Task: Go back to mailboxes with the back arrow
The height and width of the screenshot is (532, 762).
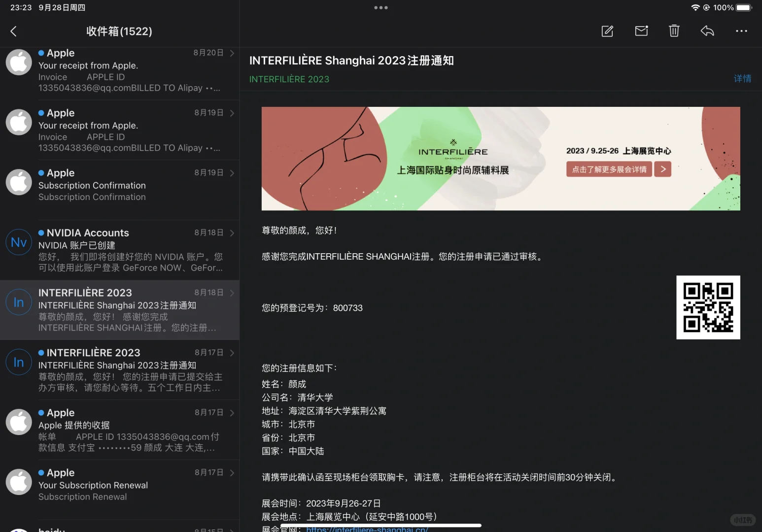Action: (x=13, y=31)
